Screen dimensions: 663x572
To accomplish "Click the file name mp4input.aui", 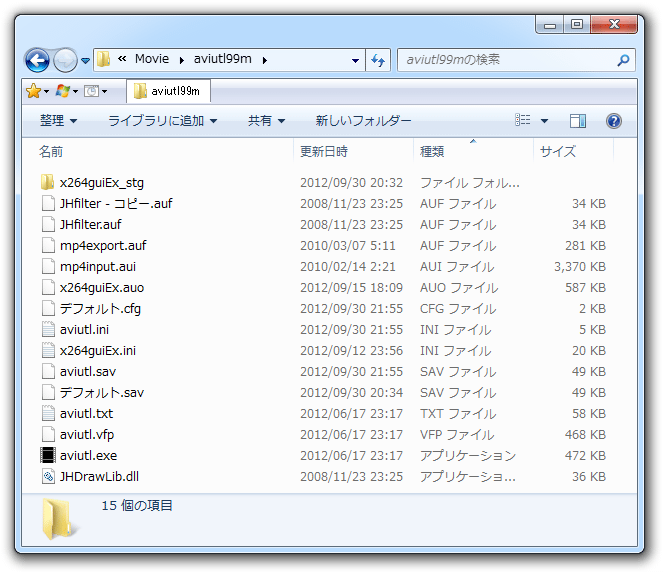I will coord(98,267).
